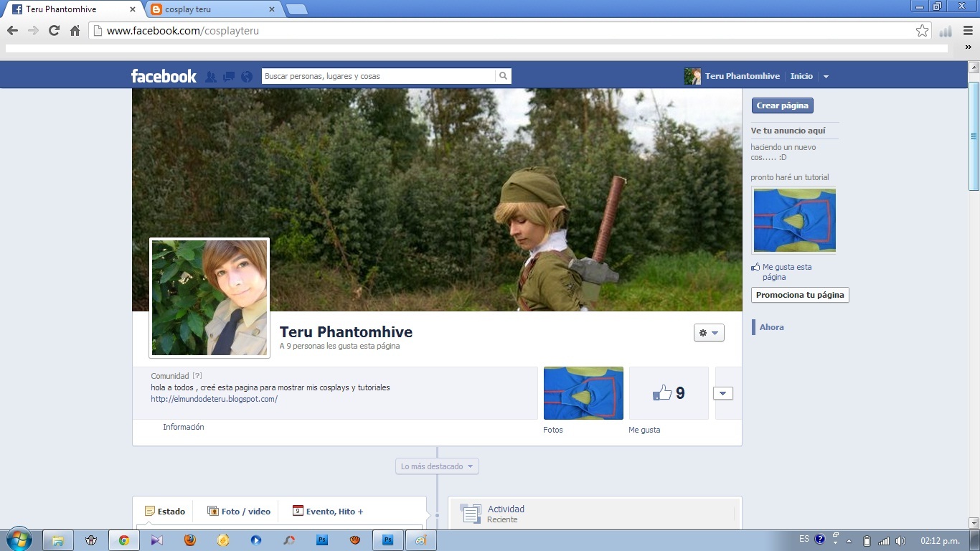
Task: Go to the browser home page icon
Action: (x=75, y=31)
